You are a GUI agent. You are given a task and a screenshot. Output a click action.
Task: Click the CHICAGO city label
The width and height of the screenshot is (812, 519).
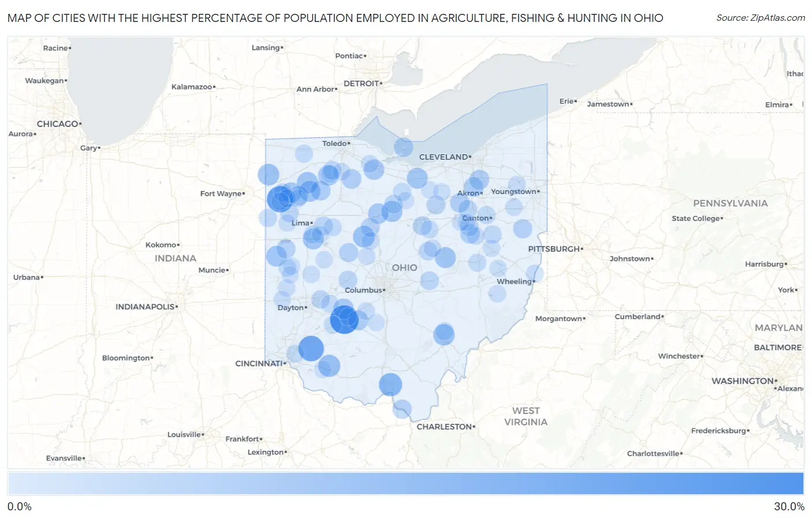pos(57,124)
